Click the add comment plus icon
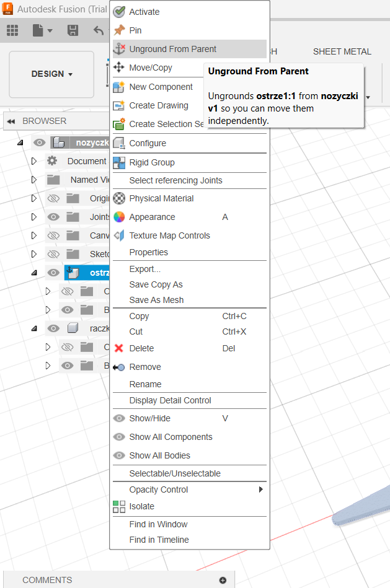 pos(223,580)
